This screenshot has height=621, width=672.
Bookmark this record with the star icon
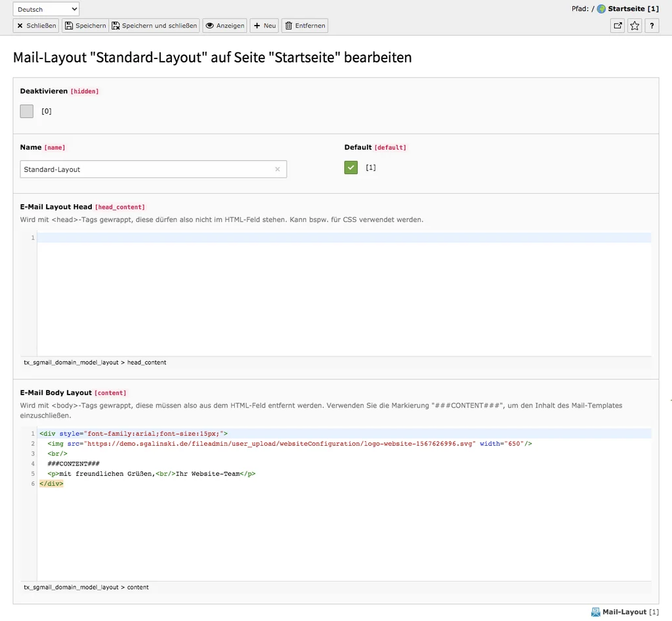pyautogui.click(x=634, y=25)
